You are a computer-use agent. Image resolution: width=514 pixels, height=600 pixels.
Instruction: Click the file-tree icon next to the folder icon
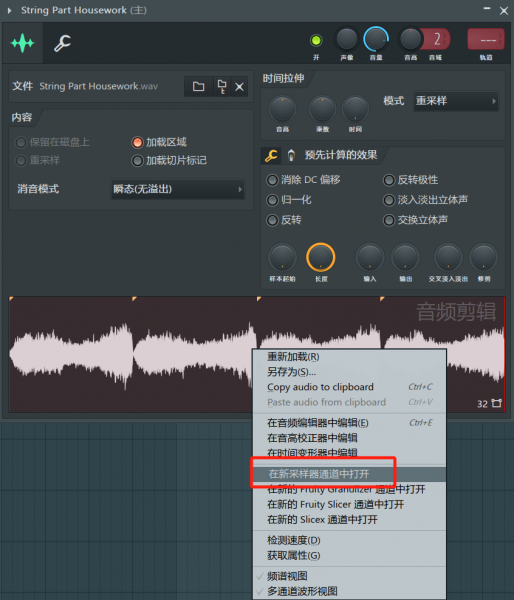pos(222,87)
